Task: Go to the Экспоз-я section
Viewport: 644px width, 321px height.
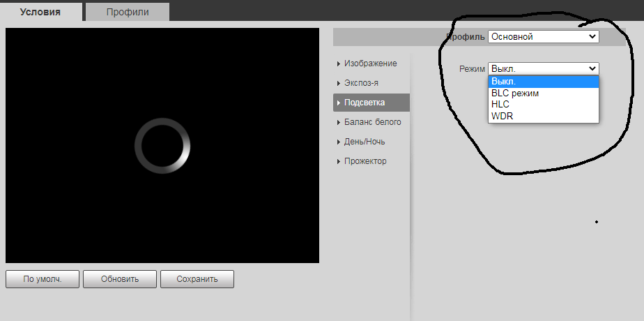Action: 361,83
